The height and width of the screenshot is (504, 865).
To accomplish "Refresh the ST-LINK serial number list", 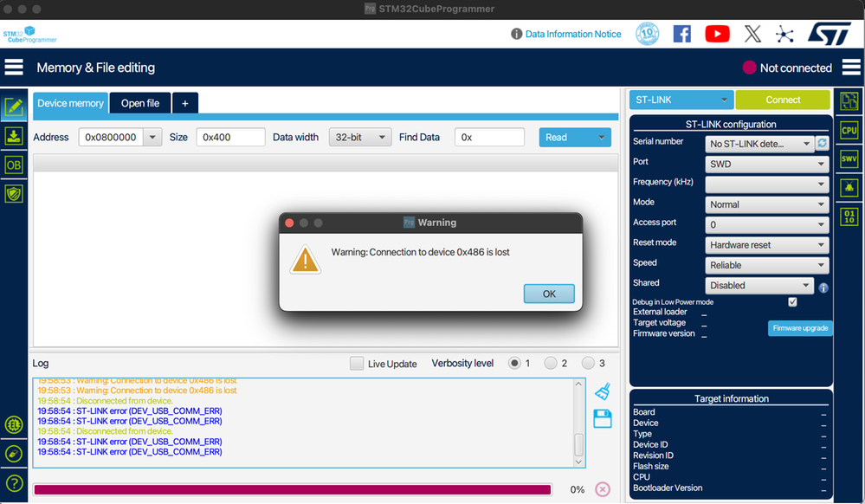I will pyautogui.click(x=822, y=144).
